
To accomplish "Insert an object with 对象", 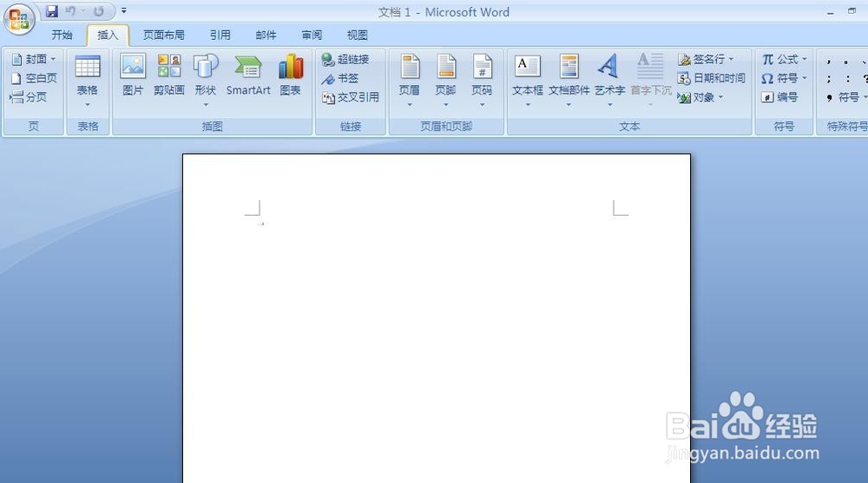I will [x=700, y=97].
